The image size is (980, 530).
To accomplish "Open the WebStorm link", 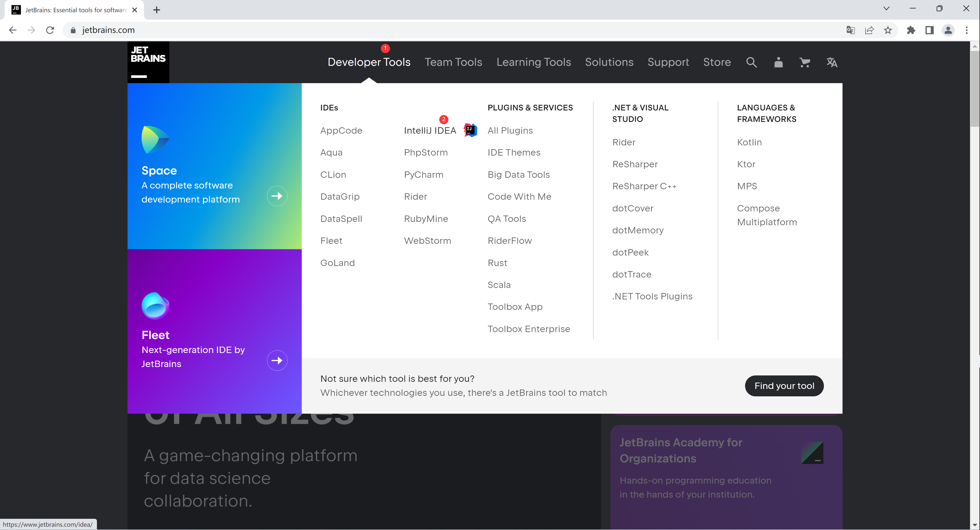I will [x=427, y=241].
